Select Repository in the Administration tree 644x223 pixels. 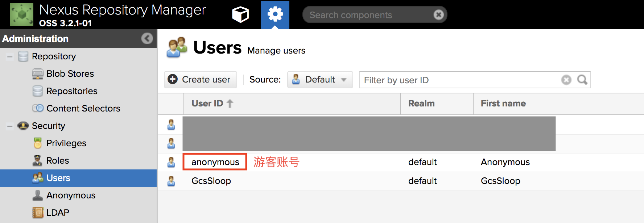tap(54, 56)
